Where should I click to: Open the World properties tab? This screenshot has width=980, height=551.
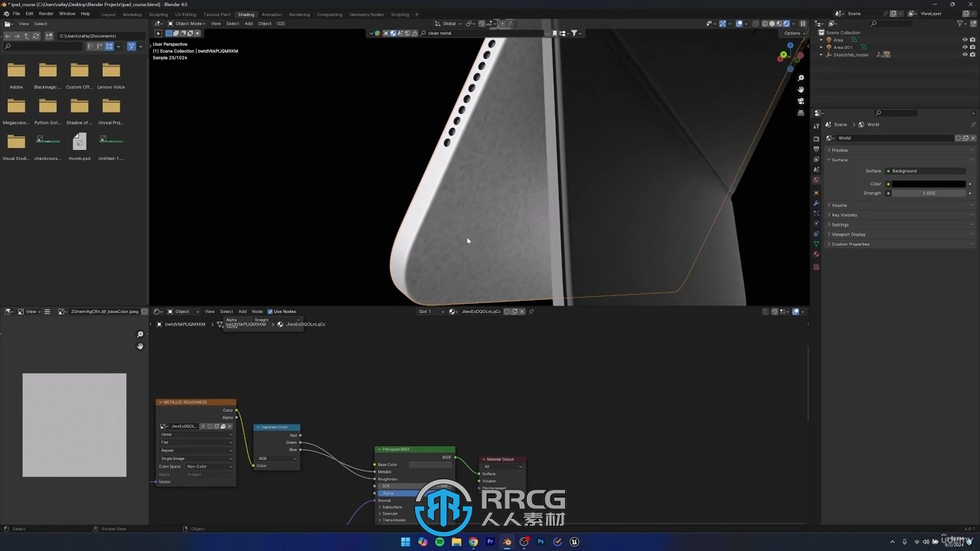[816, 181]
